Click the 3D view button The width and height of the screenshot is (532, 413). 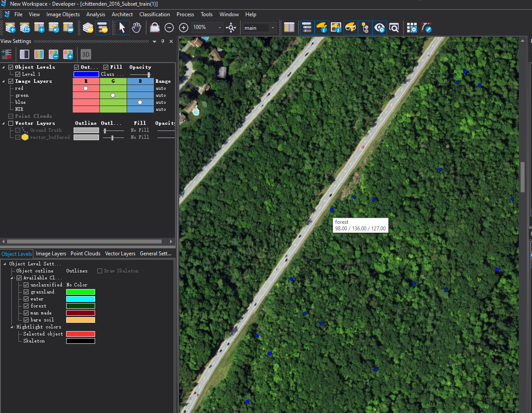pyautogui.click(x=86, y=54)
